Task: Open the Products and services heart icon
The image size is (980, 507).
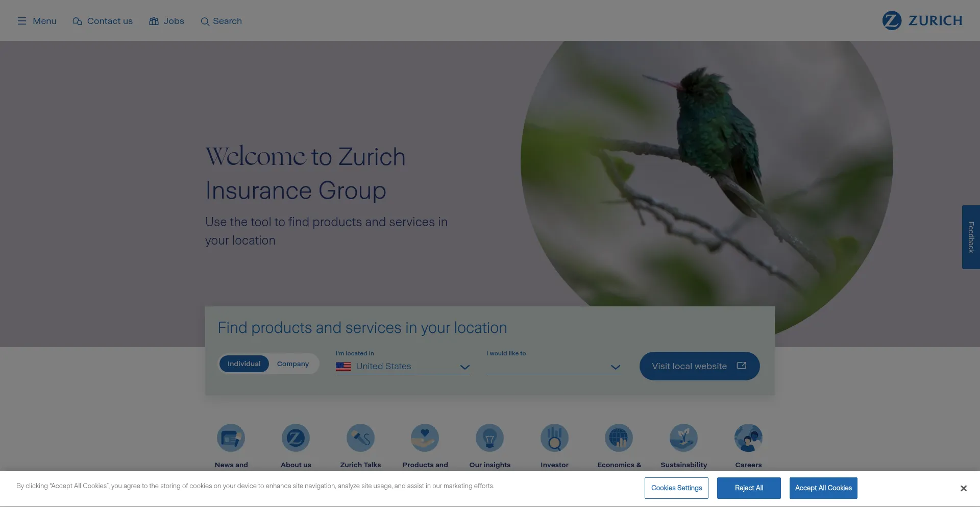Action: (425, 438)
